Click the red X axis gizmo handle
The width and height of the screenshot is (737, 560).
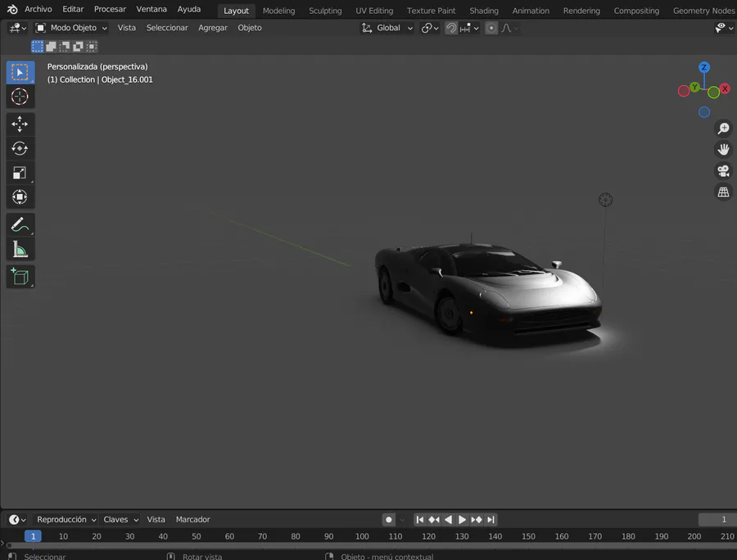tap(726, 88)
